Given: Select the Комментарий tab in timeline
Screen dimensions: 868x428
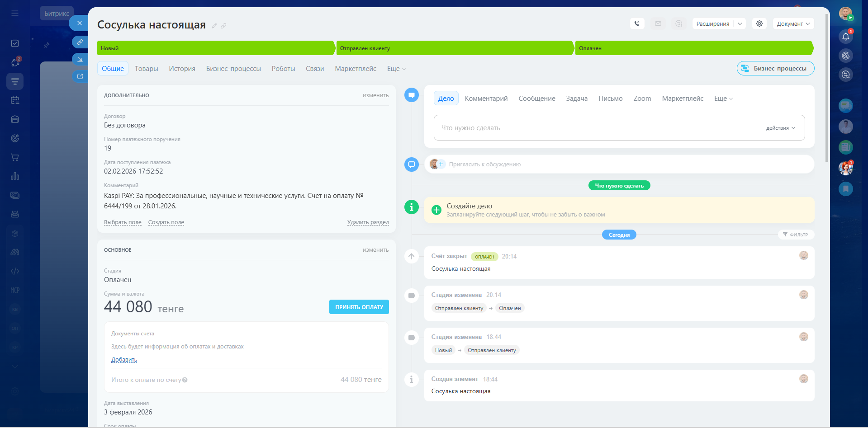Looking at the screenshot, I should point(486,99).
